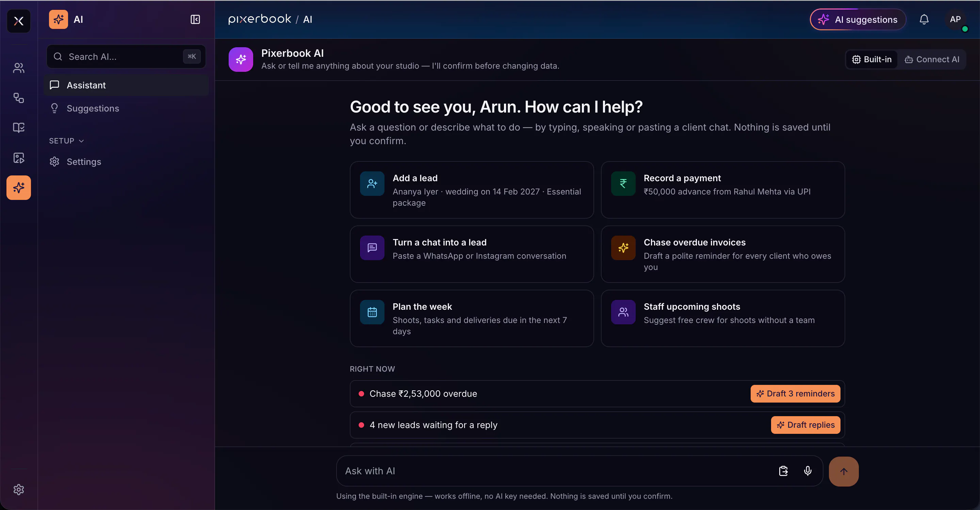This screenshot has height=510, width=980.
Task: Click the orange AI header icon in sidebar
Action: 58,19
